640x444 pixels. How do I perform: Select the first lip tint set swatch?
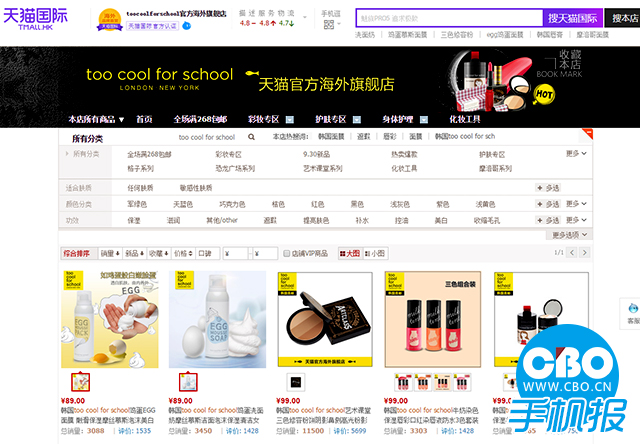click(x=403, y=382)
